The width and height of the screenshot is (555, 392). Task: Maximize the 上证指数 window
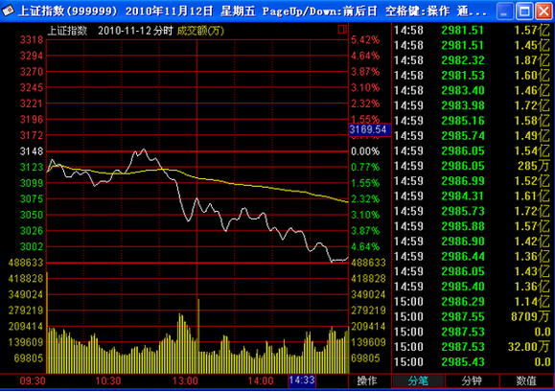[524, 11]
